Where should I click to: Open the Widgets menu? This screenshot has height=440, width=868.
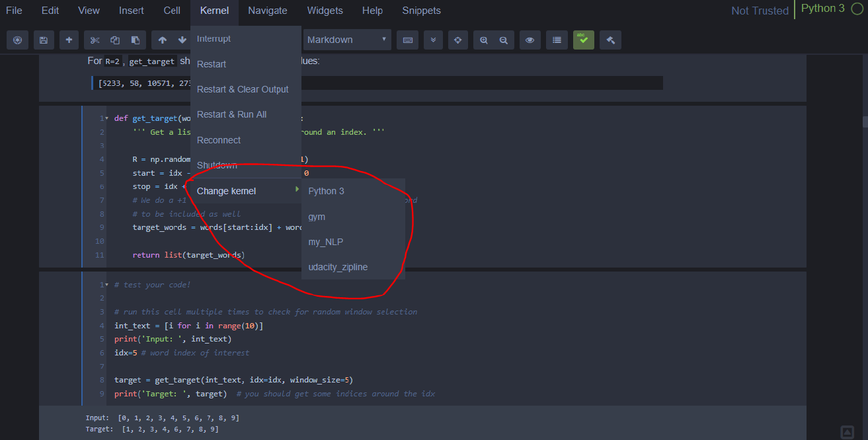click(x=325, y=11)
